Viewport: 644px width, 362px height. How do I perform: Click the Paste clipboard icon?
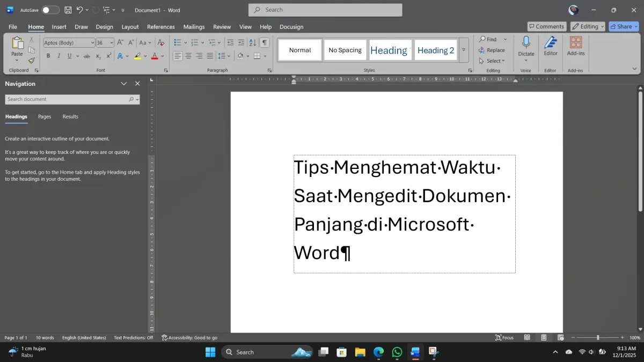coord(17,43)
